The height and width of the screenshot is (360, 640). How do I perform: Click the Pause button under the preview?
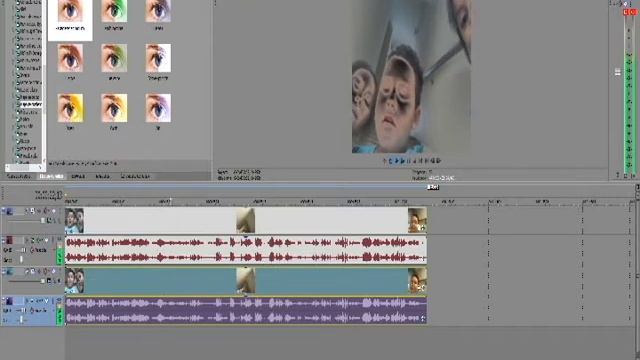409,161
